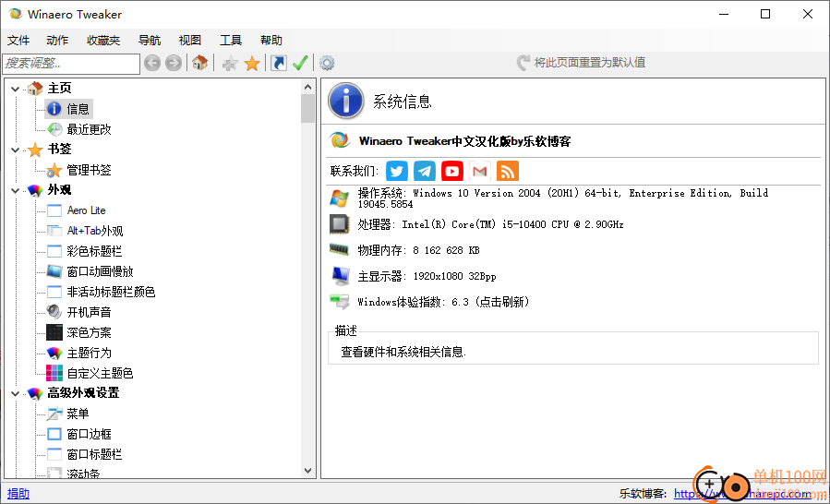
Task: Click the large blue system info icon
Action: click(346, 101)
